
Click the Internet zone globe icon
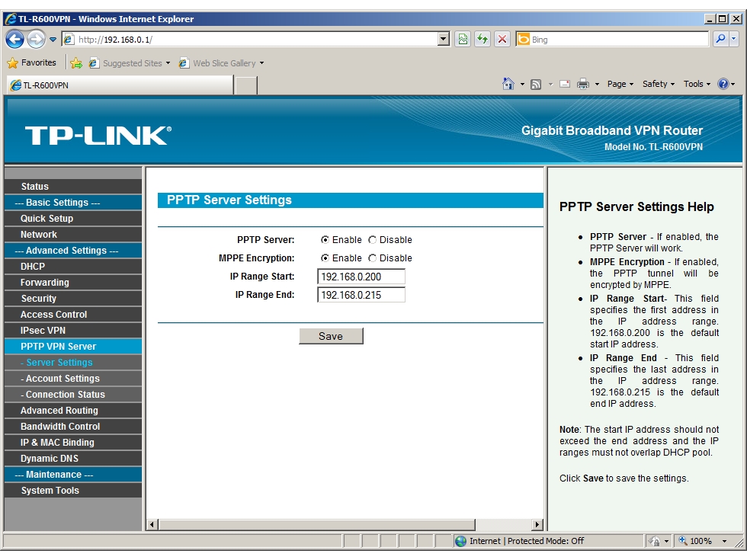click(x=460, y=542)
